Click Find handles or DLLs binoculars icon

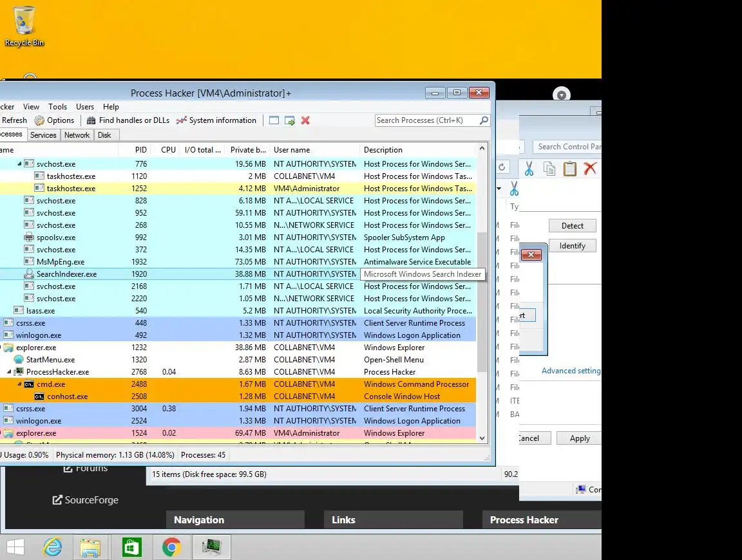(x=91, y=120)
